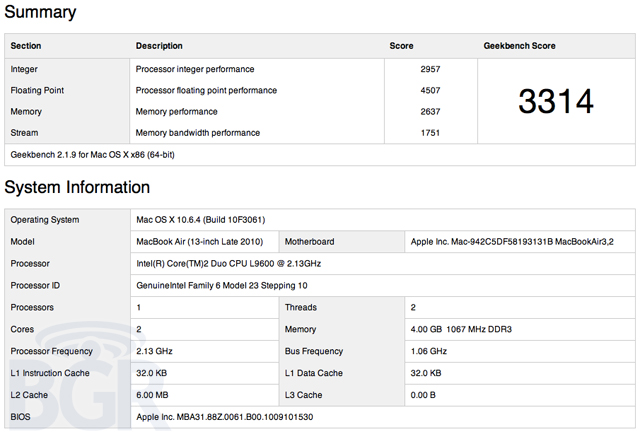Select the 4.00 GB 1067 MHz DDR3 memory value

(461, 329)
